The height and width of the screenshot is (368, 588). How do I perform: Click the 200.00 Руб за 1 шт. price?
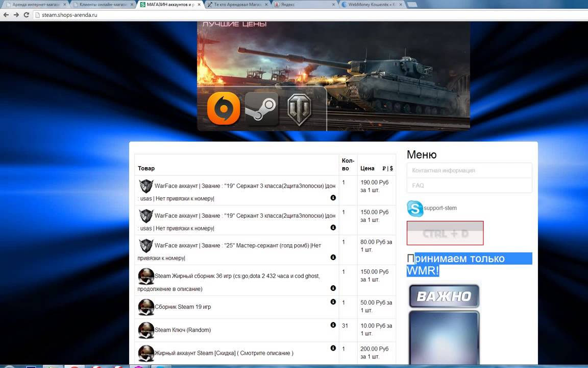click(375, 353)
